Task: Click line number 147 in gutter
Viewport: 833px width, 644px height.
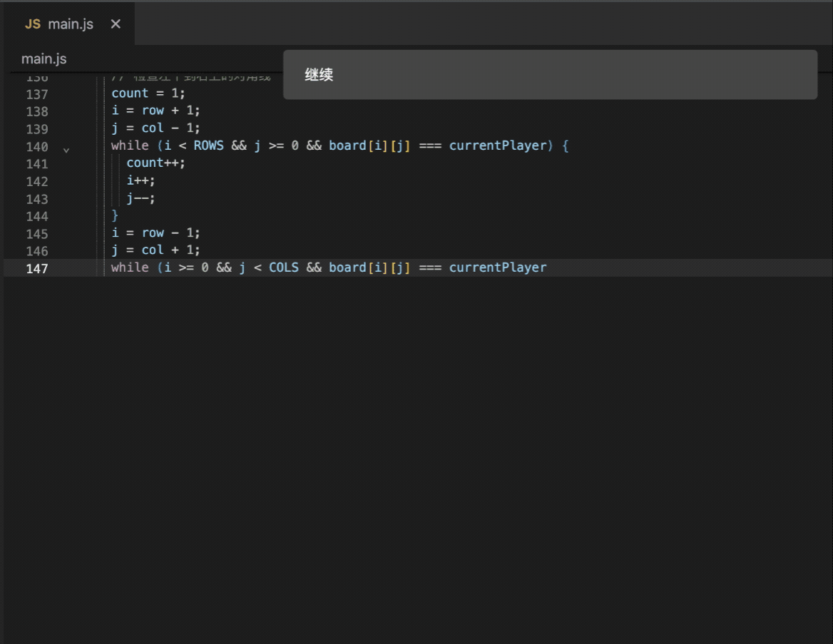Action: coord(36,268)
